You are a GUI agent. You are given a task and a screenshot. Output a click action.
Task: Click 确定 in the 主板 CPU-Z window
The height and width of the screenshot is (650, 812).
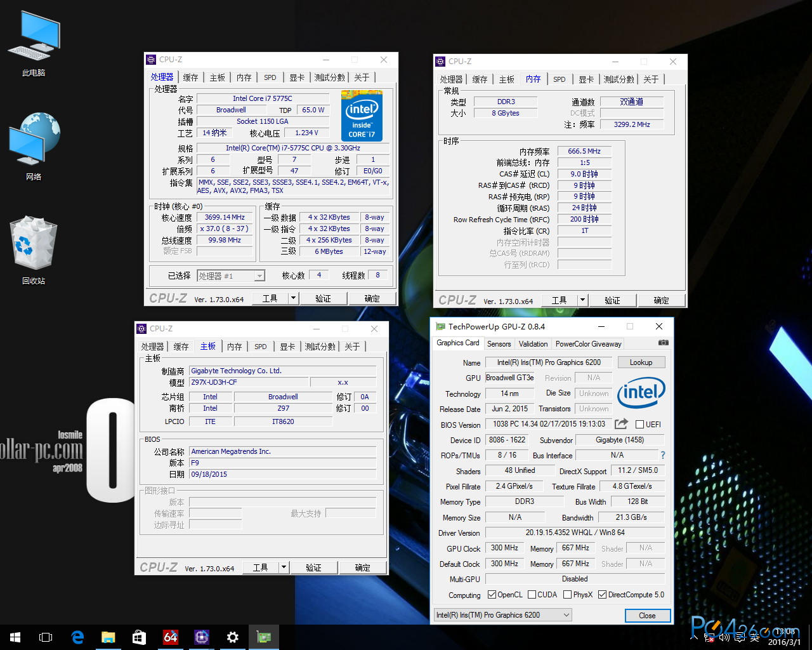point(362,567)
